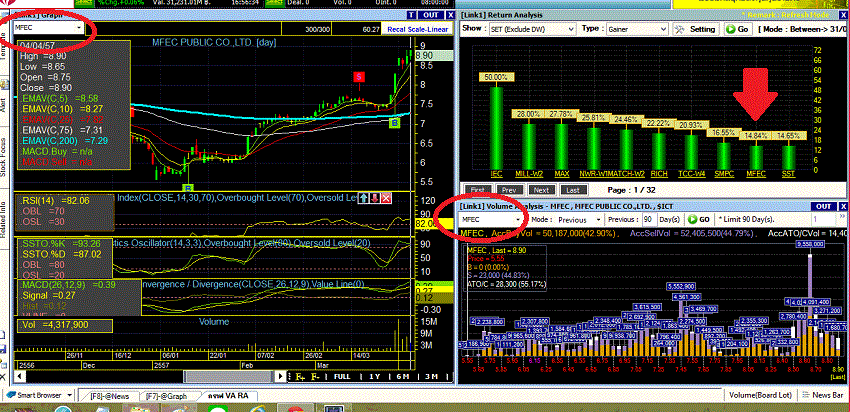Image resolution: width=850 pixels, height=412 pixels.
Task: Open Alert vertical side tab
Action: (4, 102)
